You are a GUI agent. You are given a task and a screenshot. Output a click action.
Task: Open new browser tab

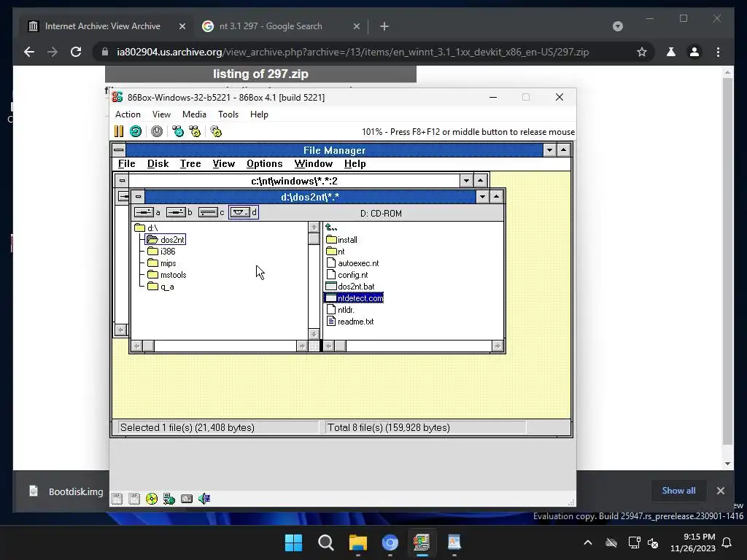coord(384,26)
